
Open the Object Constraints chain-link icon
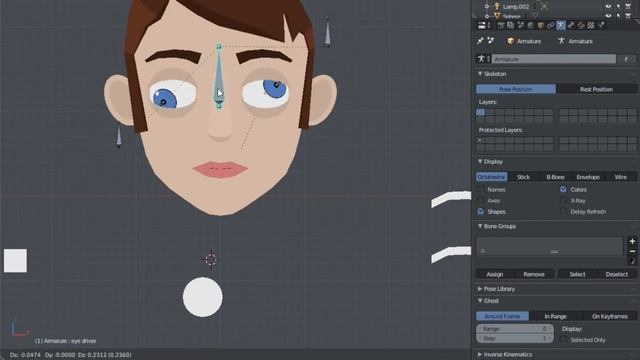(551, 25)
